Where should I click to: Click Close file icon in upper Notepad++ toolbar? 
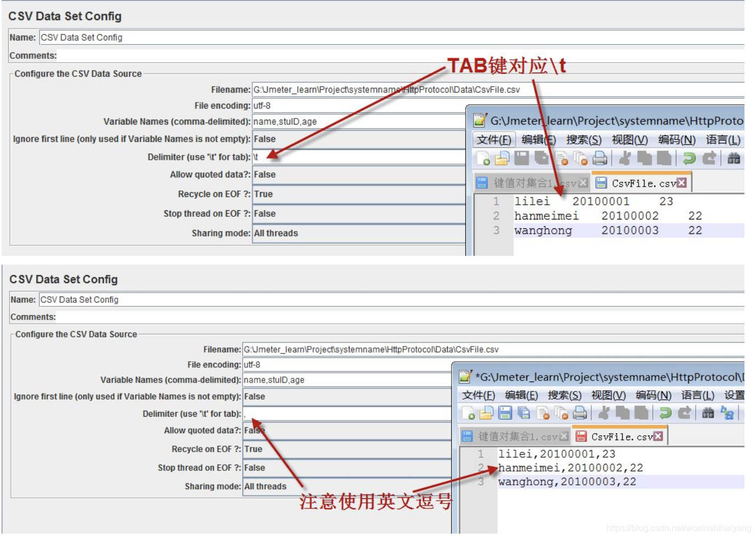pos(561,159)
